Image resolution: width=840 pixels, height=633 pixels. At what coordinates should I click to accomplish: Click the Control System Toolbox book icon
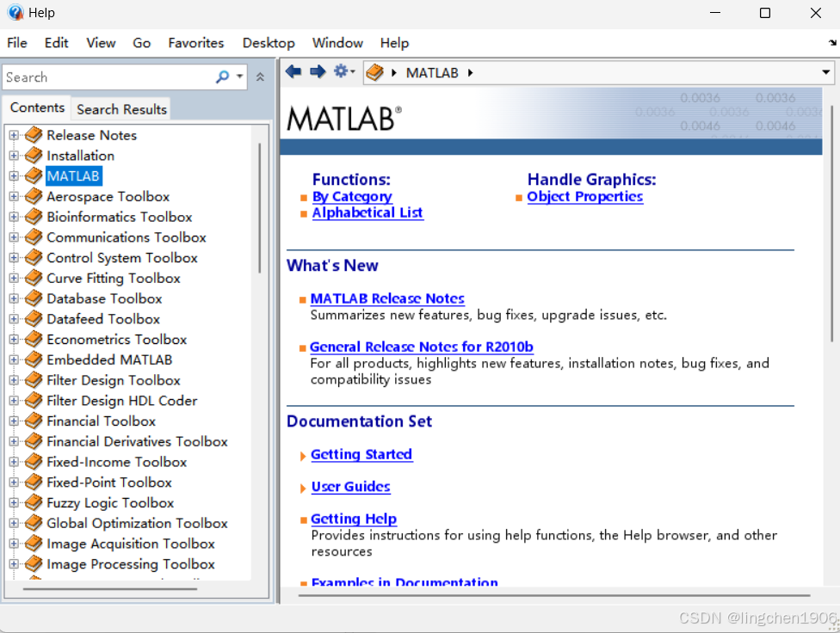[34, 258]
